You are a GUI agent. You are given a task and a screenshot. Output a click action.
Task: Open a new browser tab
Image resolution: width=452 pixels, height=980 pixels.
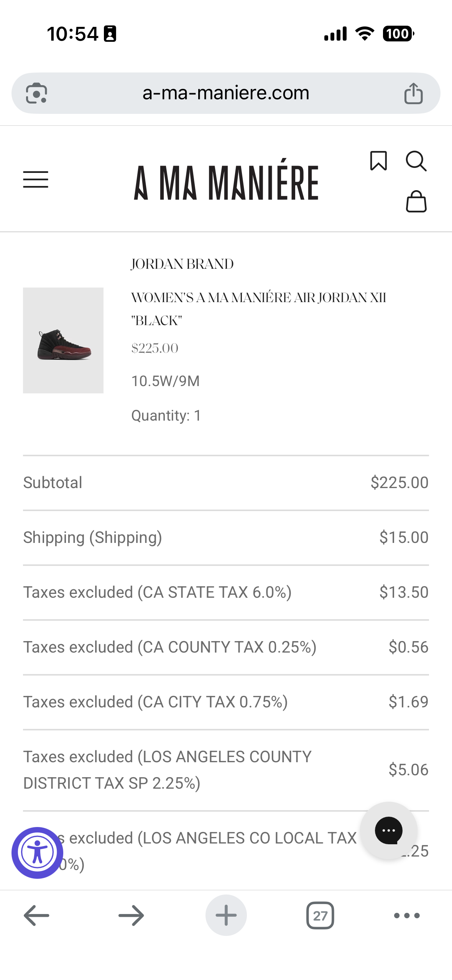226,915
